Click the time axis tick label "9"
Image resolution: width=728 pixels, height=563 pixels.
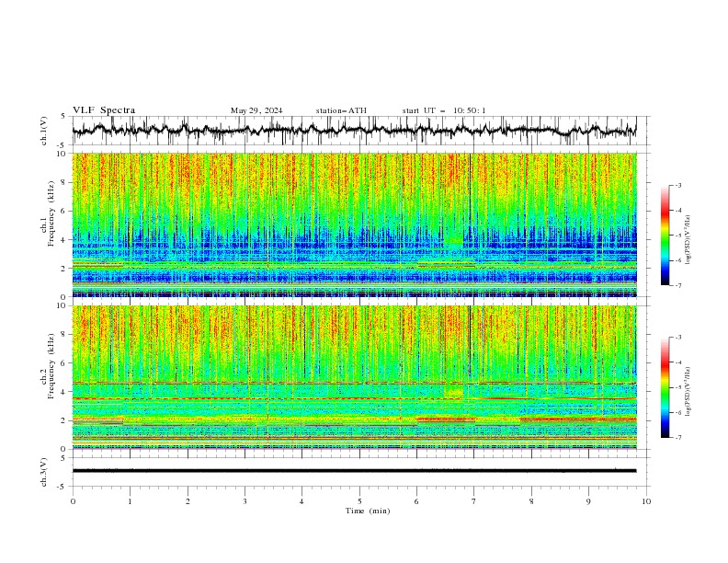click(588, 501)
